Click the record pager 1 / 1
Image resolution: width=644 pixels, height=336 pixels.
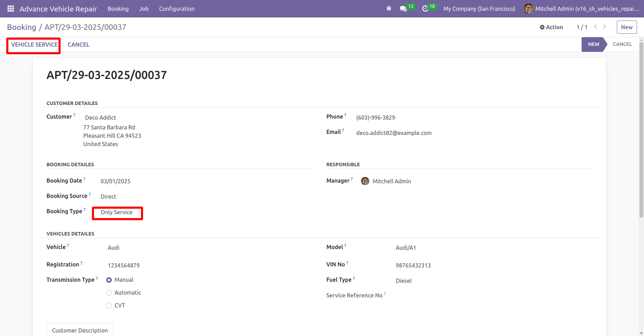tap(582, 27)
